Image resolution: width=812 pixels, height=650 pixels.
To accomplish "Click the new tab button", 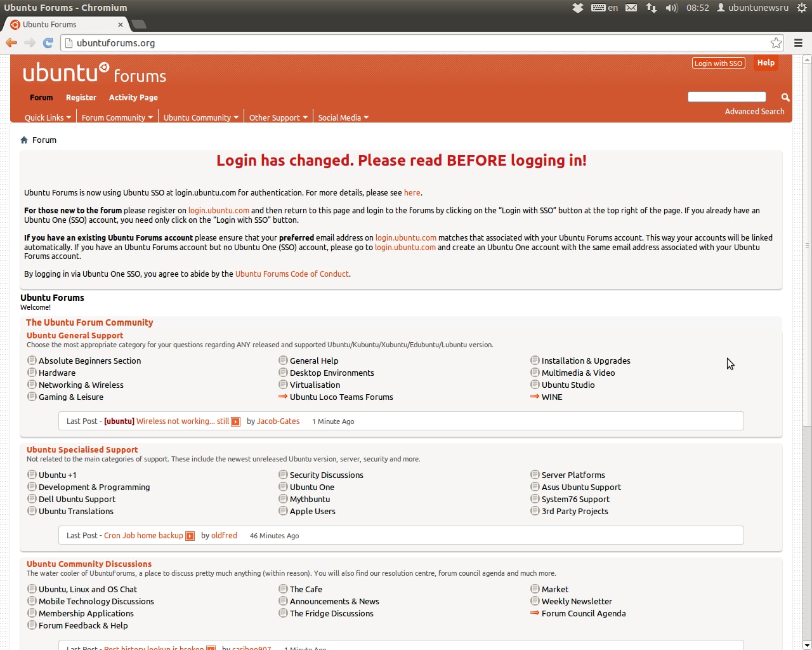I will 139,24.
